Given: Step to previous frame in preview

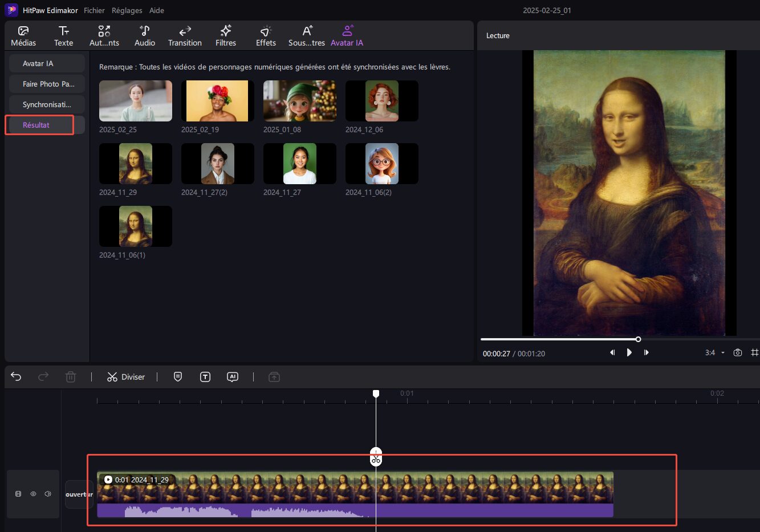Looking at the screenshot, I should 612,352.
